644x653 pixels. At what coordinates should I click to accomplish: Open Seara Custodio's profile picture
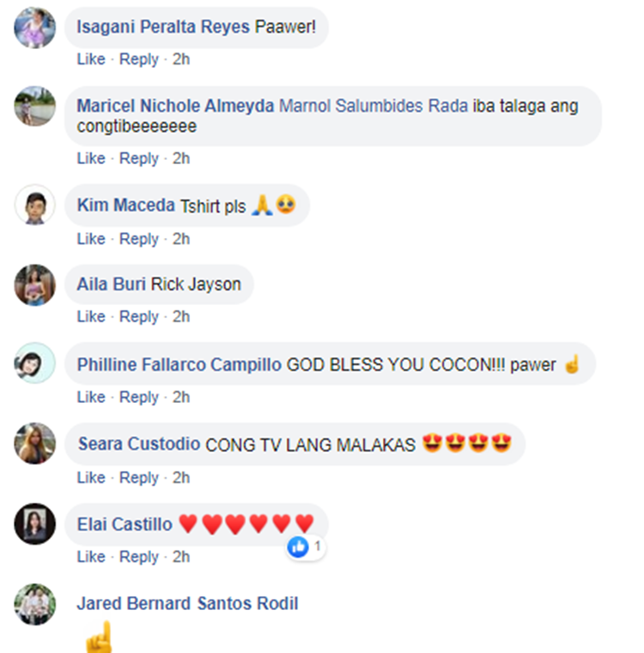click(x=35, y=443)
